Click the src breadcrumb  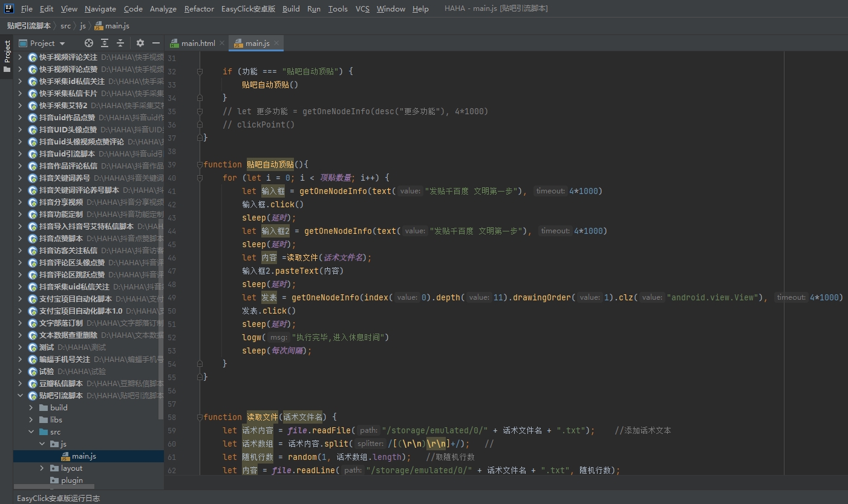[65, 26]
